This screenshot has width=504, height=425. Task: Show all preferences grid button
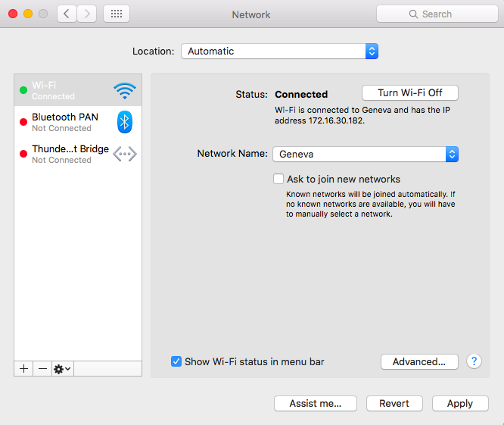tap(116, 14)
